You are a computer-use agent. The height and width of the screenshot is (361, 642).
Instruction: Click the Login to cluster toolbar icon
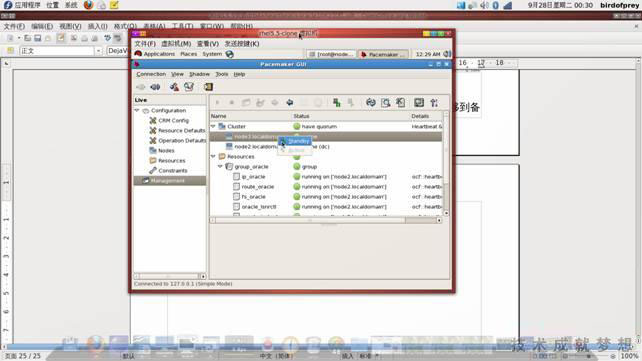[141, 87]
